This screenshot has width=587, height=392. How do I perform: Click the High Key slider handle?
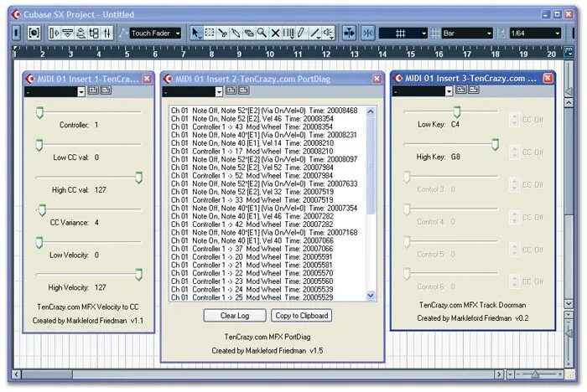(495, 144)
